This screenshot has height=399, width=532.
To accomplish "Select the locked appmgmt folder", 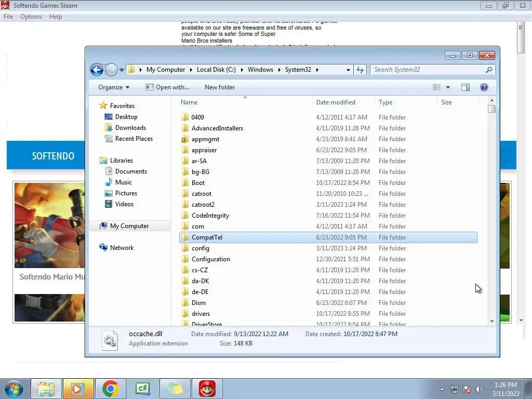I will 328,139.
